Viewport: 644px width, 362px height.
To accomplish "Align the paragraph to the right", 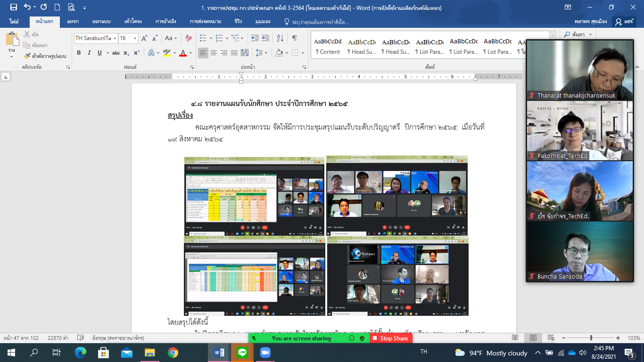I will click(x=223, y=53).
